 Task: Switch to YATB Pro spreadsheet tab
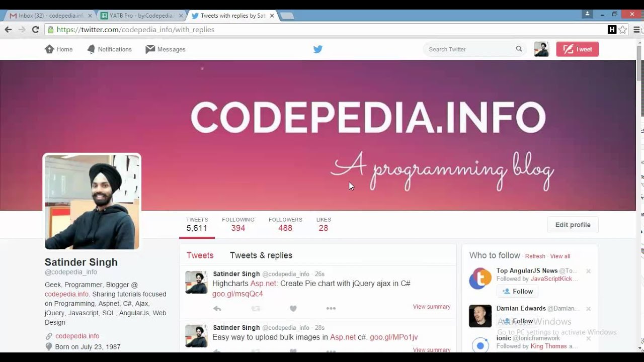coord(141,16)
